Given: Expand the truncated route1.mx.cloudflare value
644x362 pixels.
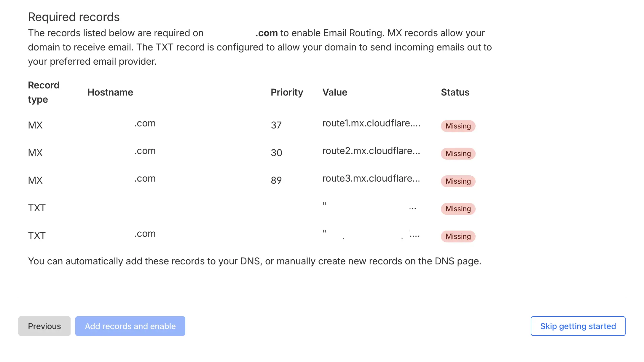Looking at the screenshot, I should 372,123.
